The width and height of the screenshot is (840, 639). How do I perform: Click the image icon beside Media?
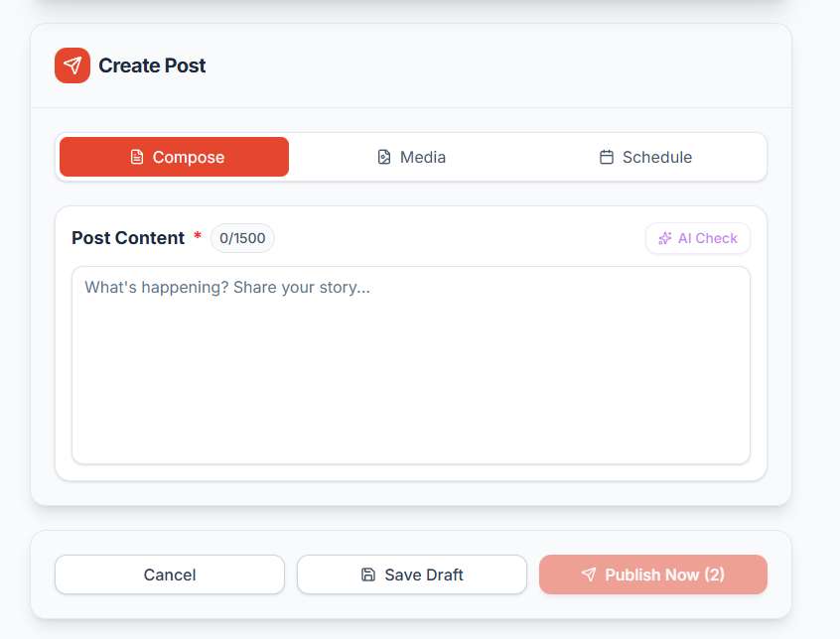click(383, 157)
